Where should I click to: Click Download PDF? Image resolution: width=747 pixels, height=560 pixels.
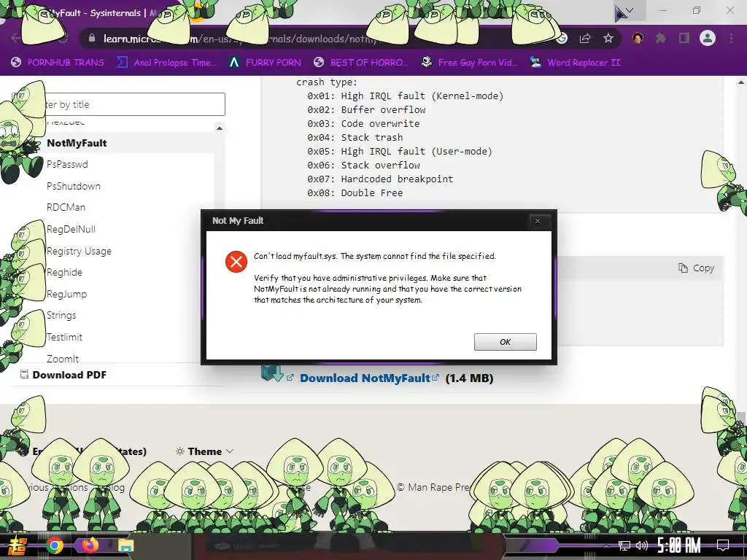tap(63, 375)
